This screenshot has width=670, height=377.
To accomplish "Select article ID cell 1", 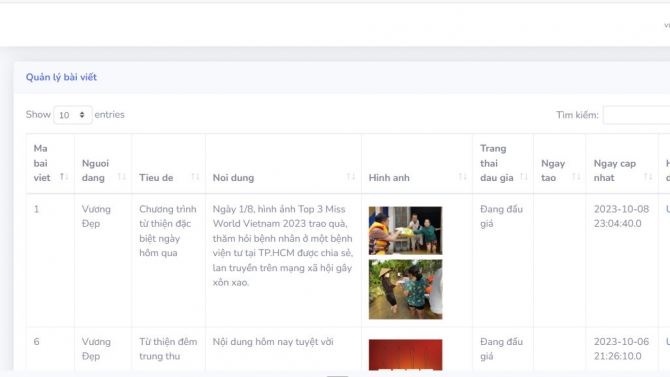I will tap(36, 209).
